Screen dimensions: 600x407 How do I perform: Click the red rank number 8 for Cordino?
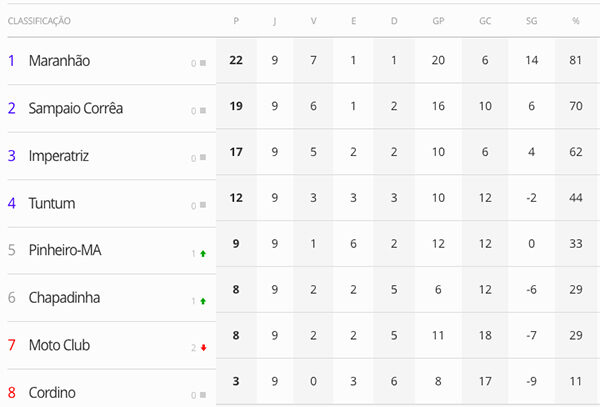click(12, 393)
